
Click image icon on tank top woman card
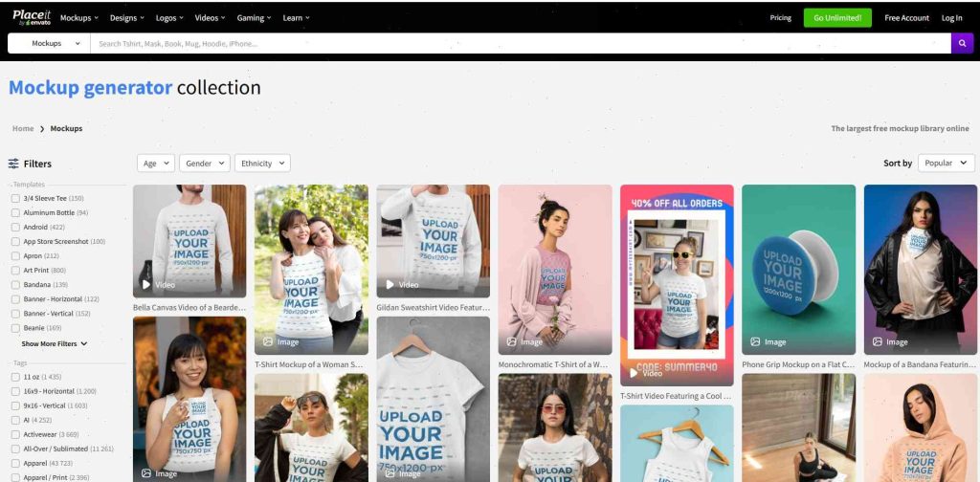click(146, 473)
